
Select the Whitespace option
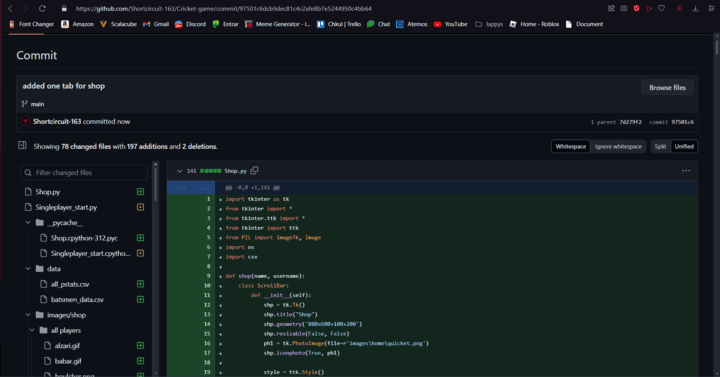[571, 146]
